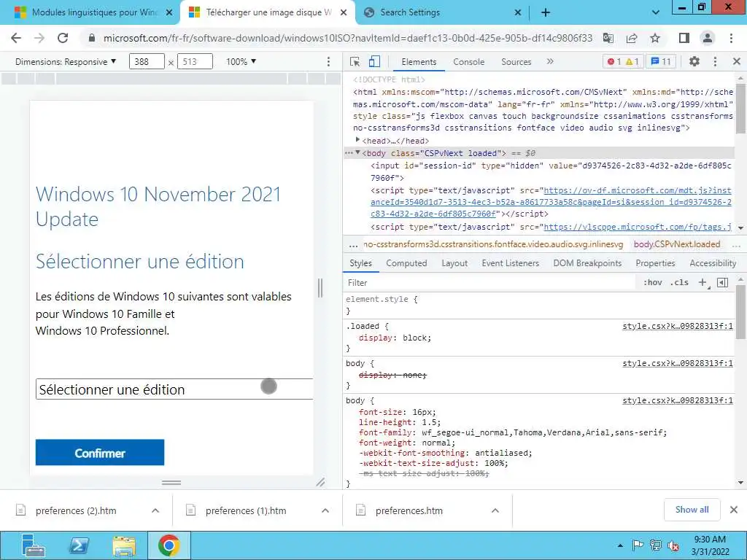
Task: Share this page icon in address bar
Action: (632, 38)
